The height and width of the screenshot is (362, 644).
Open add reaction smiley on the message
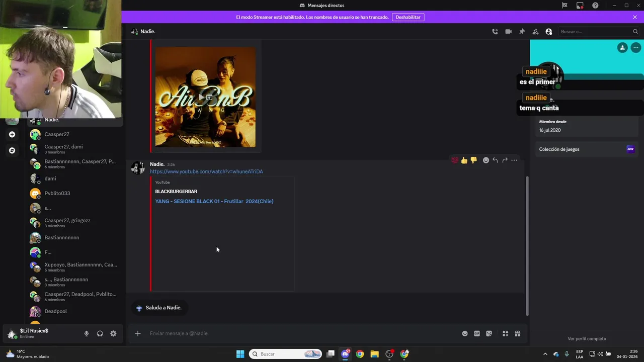click(486, 160)
